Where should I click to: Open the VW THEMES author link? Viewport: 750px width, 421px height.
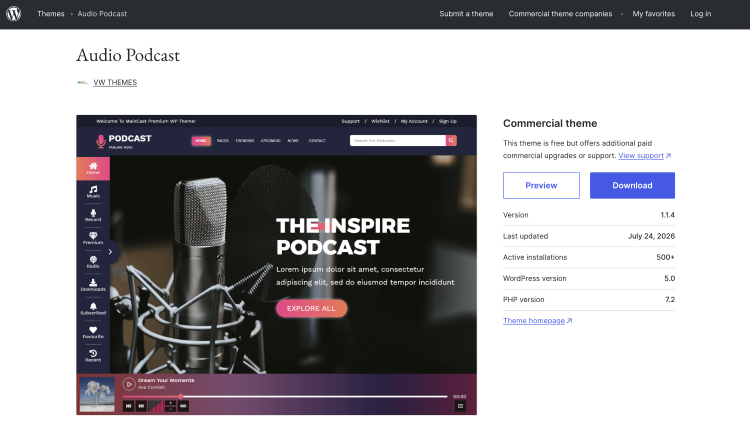pyautogui.click(x=115, y=82)
